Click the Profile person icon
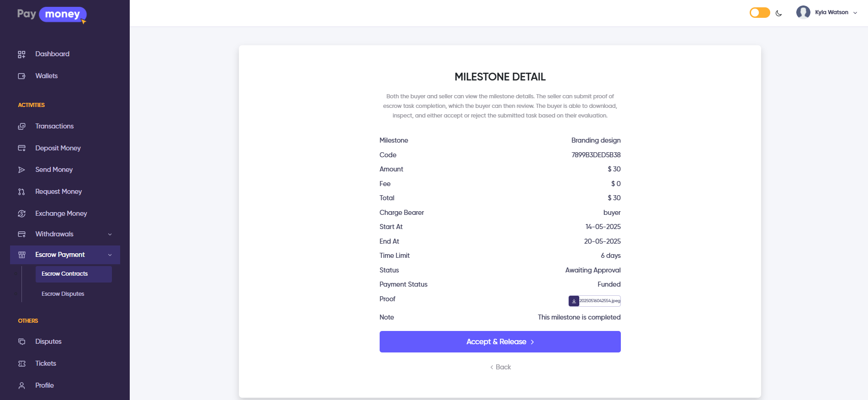The image size is (868, 400). click(x=21, y=386)
